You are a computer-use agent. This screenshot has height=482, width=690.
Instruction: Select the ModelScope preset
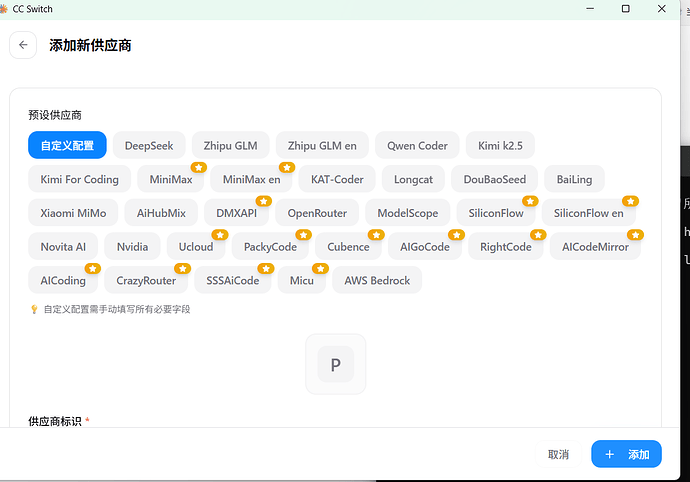tap(407, 213)
